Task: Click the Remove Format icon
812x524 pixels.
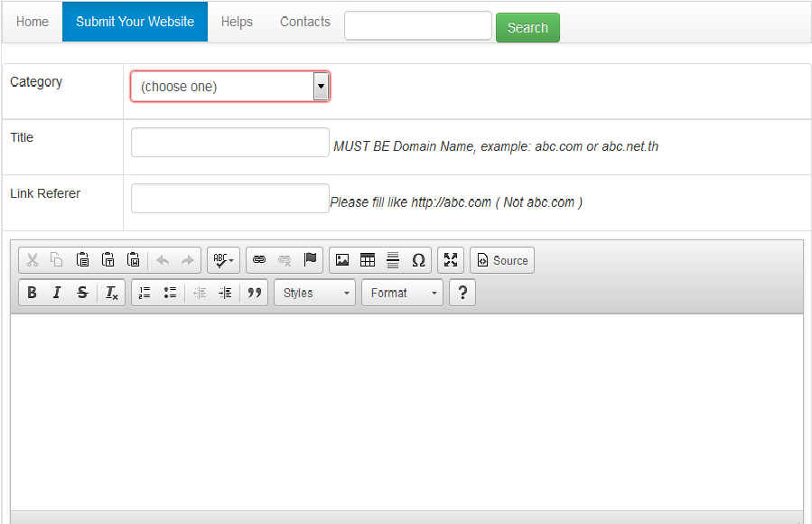Action: tap(112, 293)
